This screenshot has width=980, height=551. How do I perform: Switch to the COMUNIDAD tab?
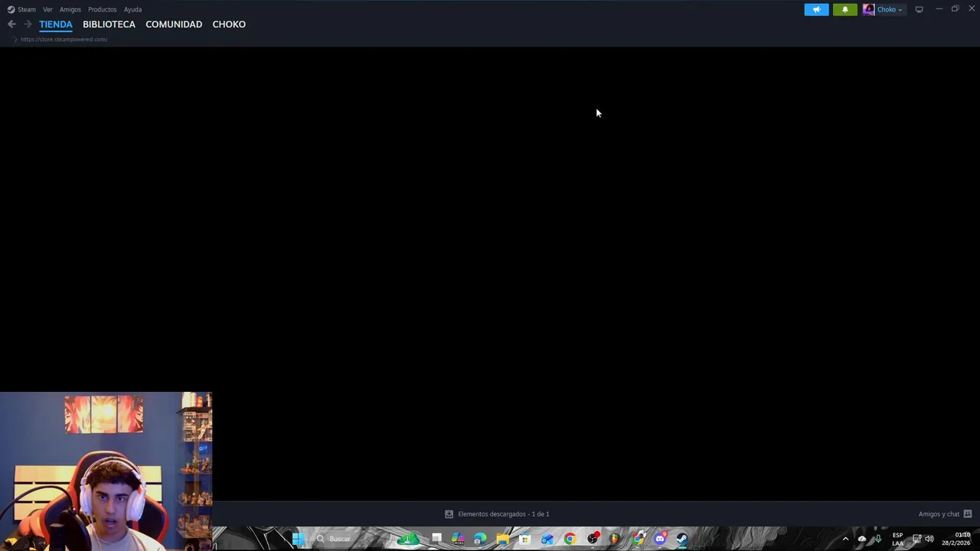click(x=174, y=24)
